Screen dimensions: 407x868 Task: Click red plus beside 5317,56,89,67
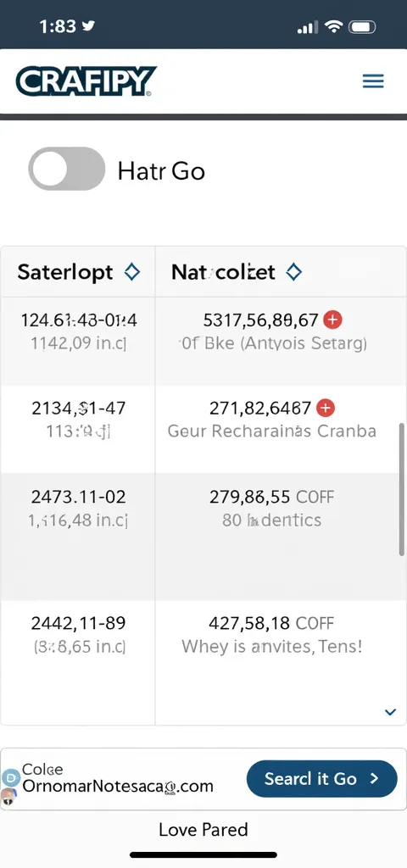coord(332,320)
